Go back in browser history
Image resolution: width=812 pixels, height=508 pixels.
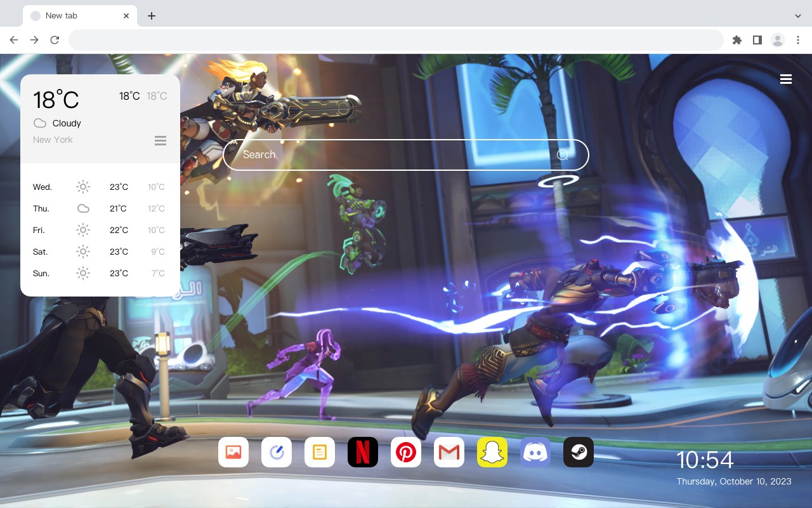14,40
